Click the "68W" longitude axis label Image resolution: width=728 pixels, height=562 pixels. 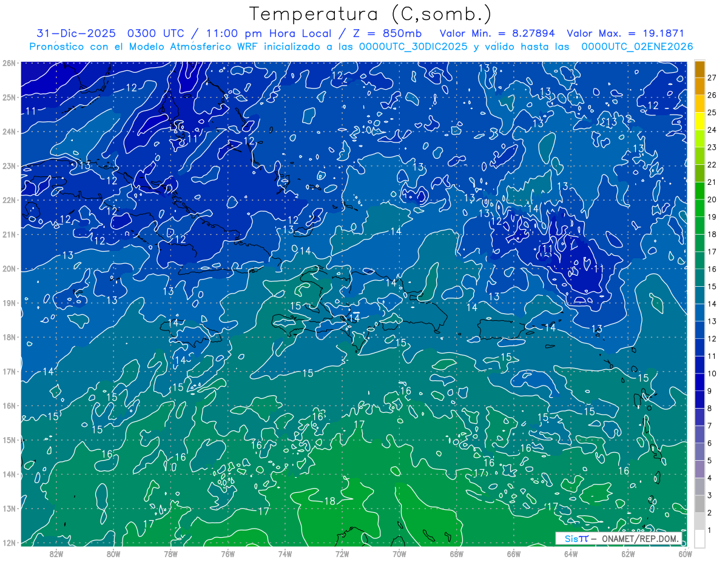[456, 553]
